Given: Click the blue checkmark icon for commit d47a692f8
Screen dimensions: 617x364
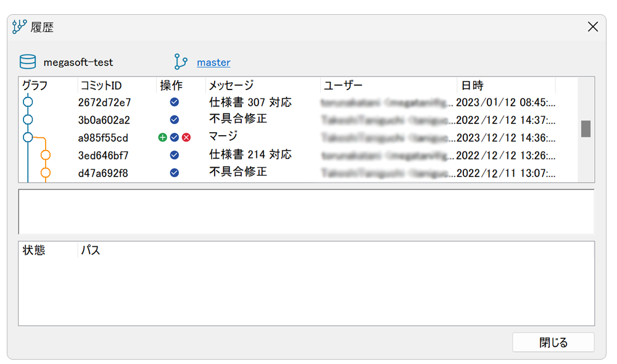Looking at the screenshot, I should pyautogui.click(x=174, y=173).
